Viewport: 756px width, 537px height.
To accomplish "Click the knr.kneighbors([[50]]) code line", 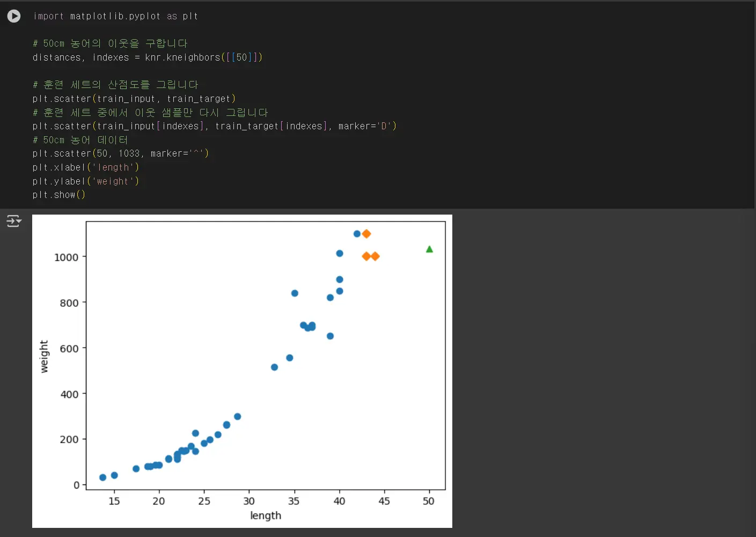I will (148, 57).
